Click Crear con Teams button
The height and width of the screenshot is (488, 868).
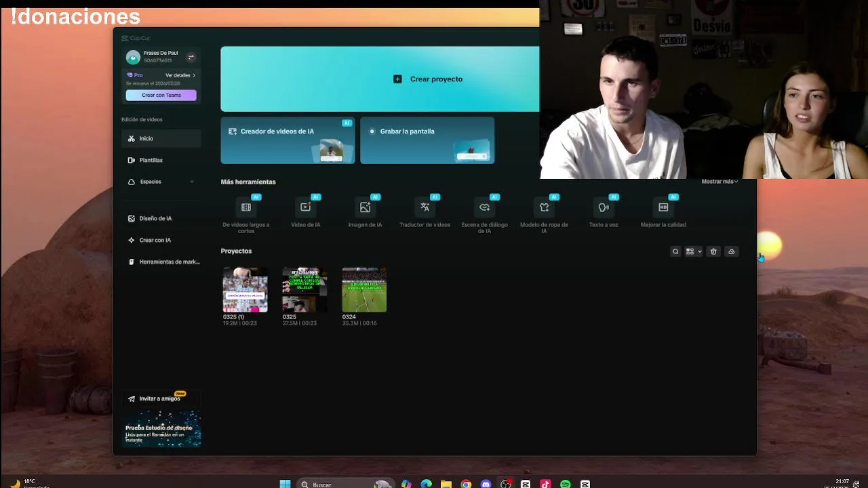[x=161, y=95]
